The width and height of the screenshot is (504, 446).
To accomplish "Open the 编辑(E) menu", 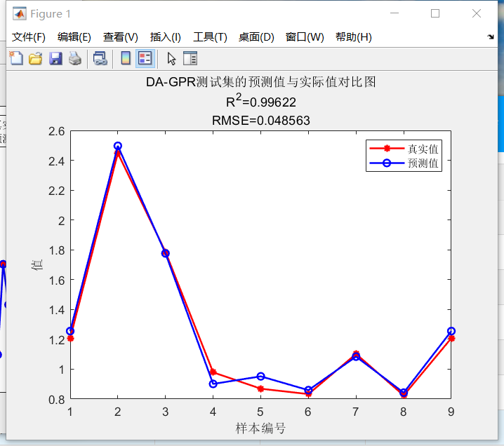I will pyautogui.click(x=74, y=37).
